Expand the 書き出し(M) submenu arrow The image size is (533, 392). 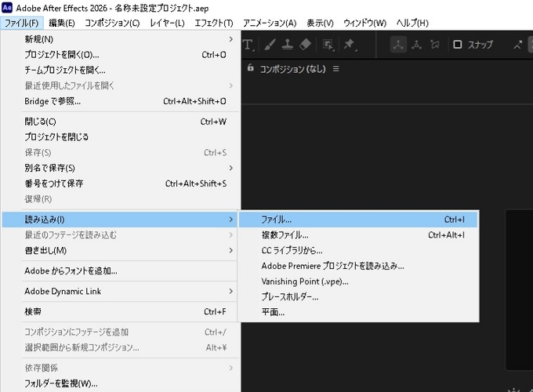point(231,251)
